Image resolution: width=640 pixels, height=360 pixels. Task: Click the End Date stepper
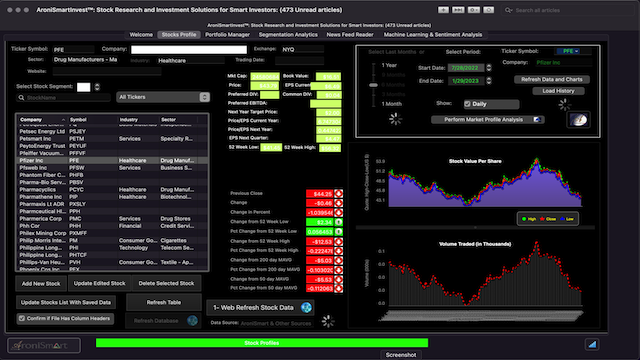click(489, 81)
